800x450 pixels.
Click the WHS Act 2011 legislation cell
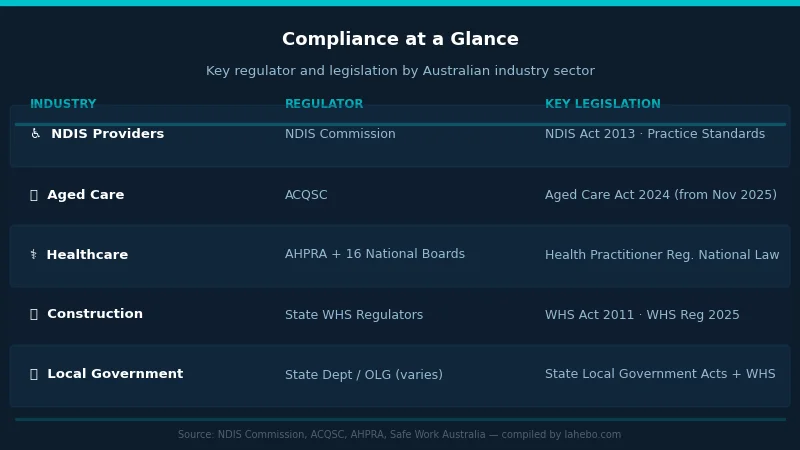(x=642, y=315)
